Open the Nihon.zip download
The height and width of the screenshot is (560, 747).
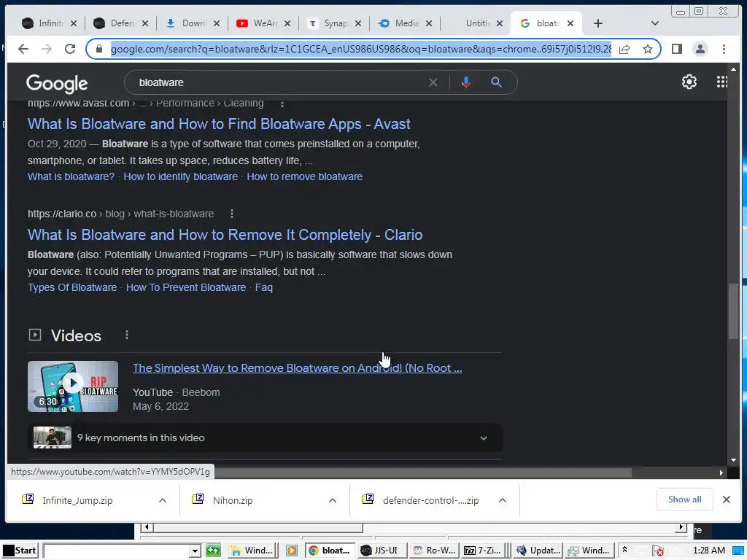(x=233, y=500)
